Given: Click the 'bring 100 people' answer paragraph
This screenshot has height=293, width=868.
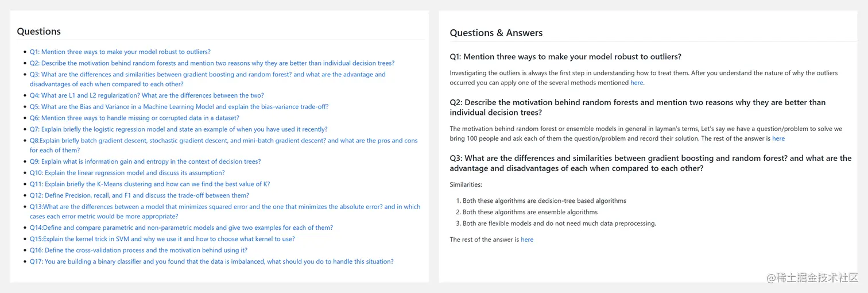Looking at the screenshot, I should tap(646, 133).
